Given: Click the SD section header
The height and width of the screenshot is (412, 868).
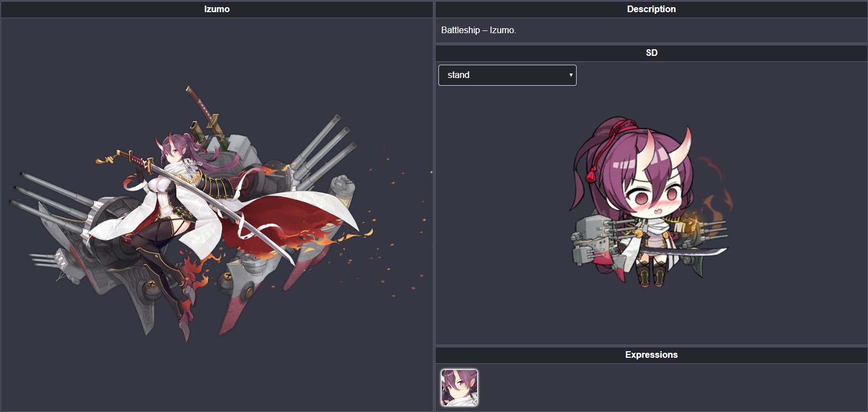Looking at the screenshot, I should pyautogui.click(x=651, y=53).
